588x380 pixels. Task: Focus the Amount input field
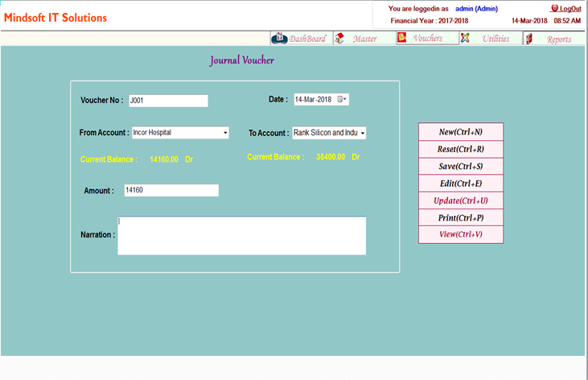171,190
